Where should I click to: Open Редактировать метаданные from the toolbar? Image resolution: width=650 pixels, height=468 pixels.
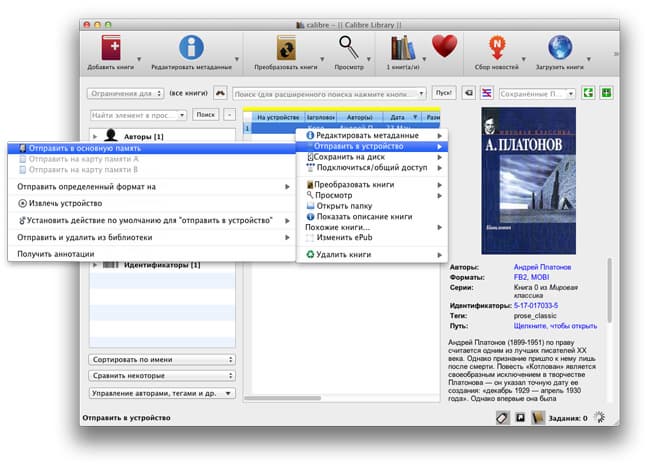coord(190,46)
